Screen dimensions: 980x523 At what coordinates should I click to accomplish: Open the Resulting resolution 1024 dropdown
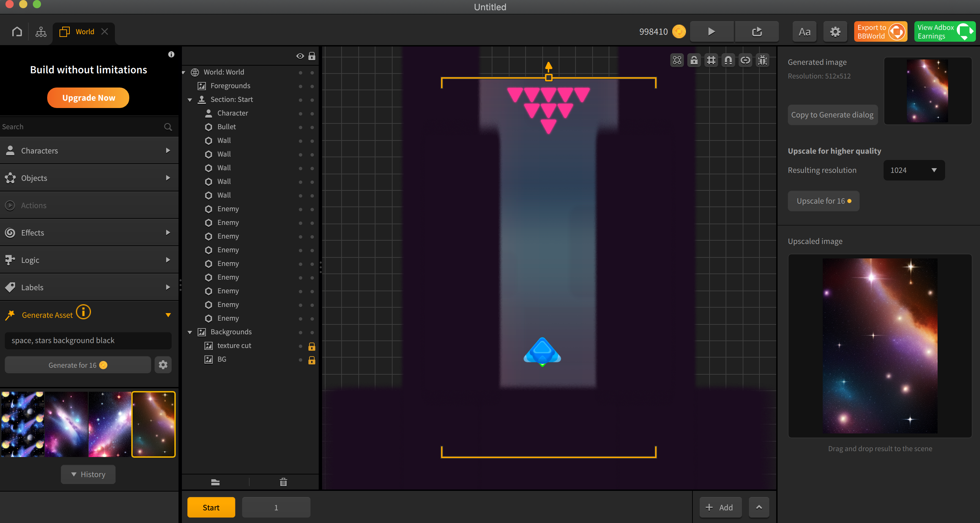tap(913, 170)
